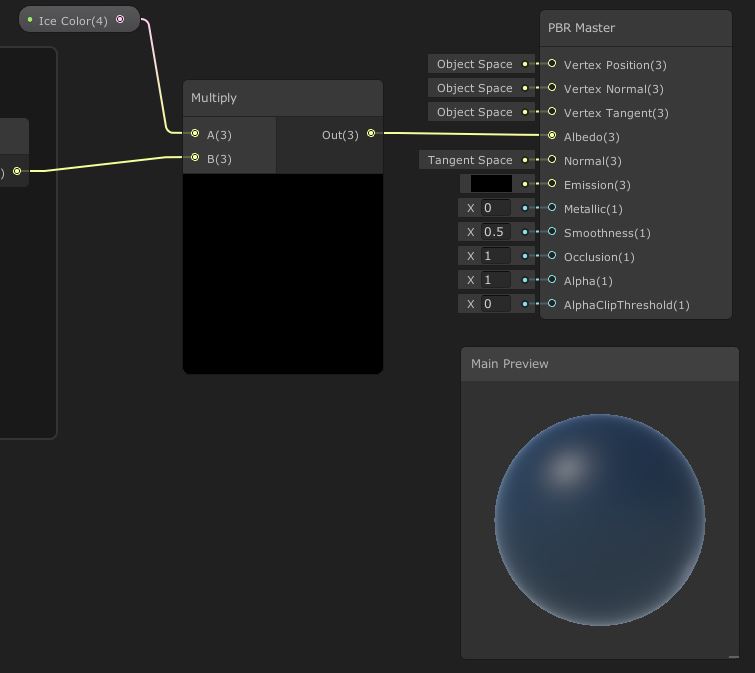Open the black Emission color swatch
The image size is (755, 673).
(491, 184)
